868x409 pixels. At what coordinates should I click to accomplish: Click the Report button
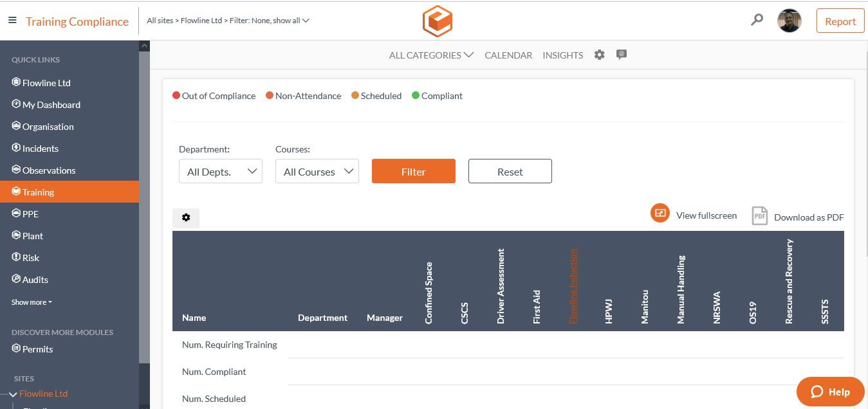point(840,21)
